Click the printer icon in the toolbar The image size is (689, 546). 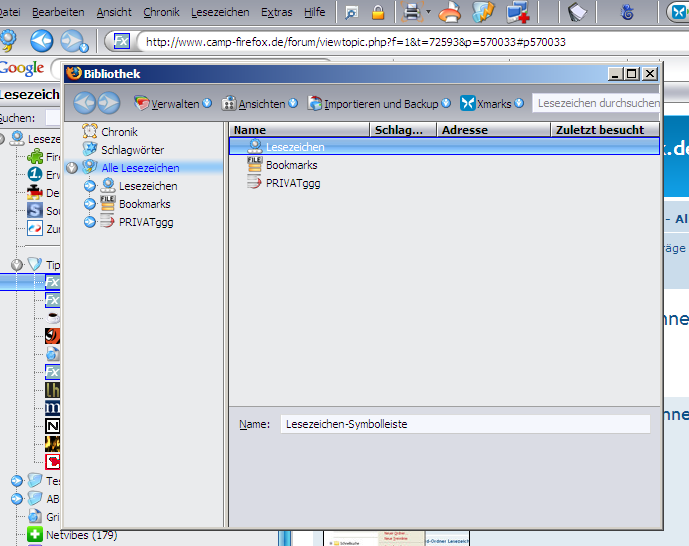tap(412, 12)
